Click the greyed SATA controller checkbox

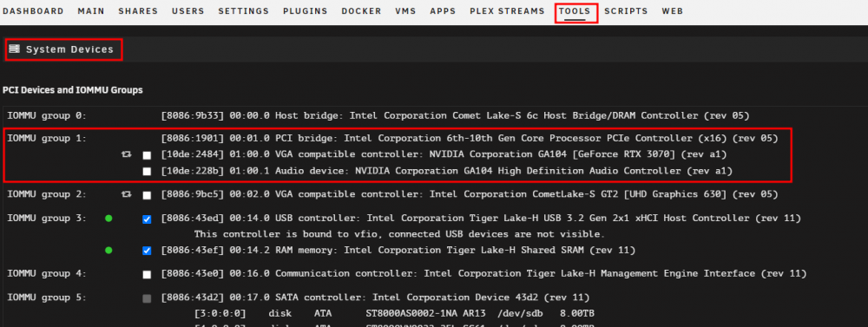coord(147,298)
